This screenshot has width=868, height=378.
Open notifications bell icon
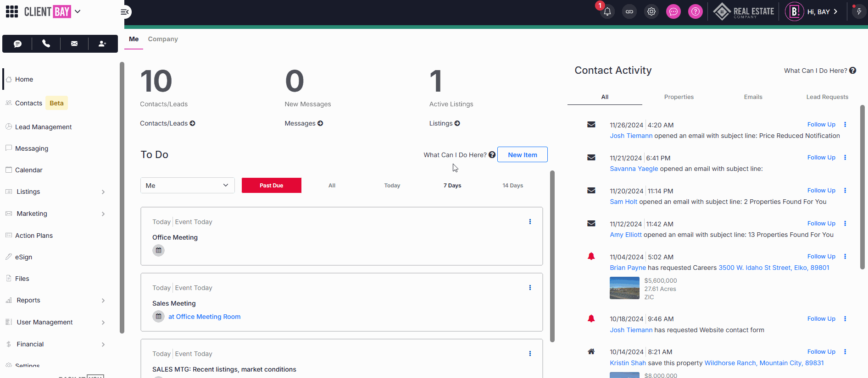[x=607, y=12]
